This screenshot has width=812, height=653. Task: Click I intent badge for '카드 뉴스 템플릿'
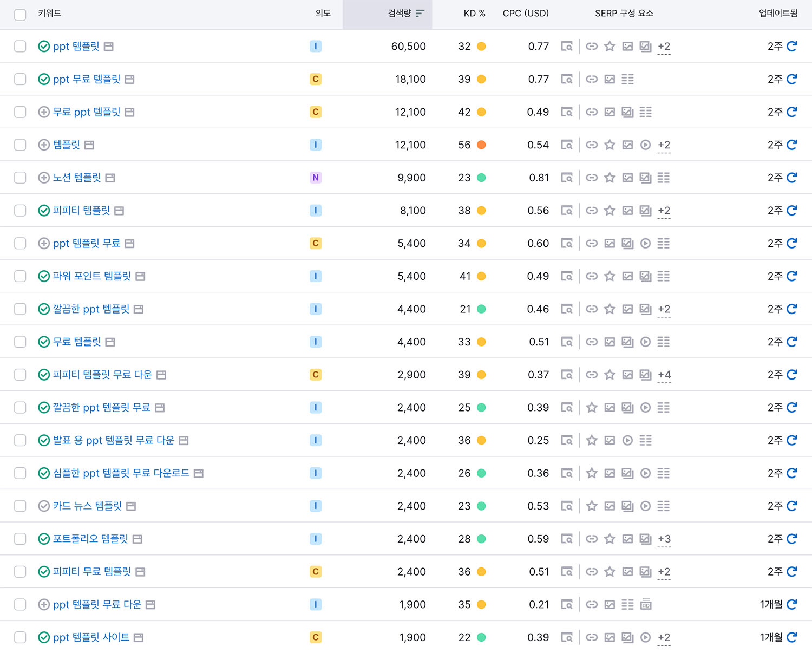[x=316, y=506]
